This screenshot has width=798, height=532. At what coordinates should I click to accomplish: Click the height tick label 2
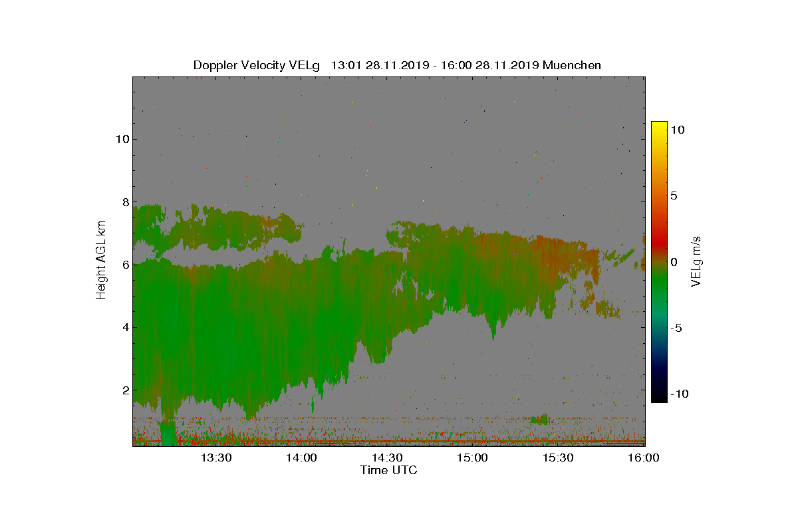[x=124, y=390]
